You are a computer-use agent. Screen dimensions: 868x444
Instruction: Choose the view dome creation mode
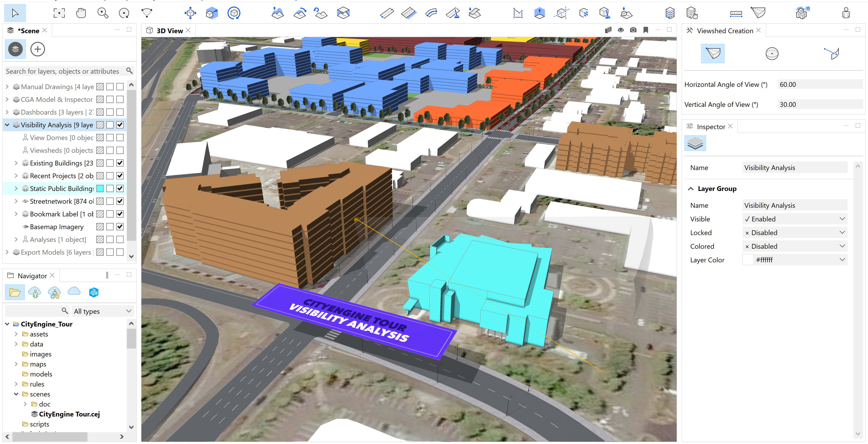772,54
